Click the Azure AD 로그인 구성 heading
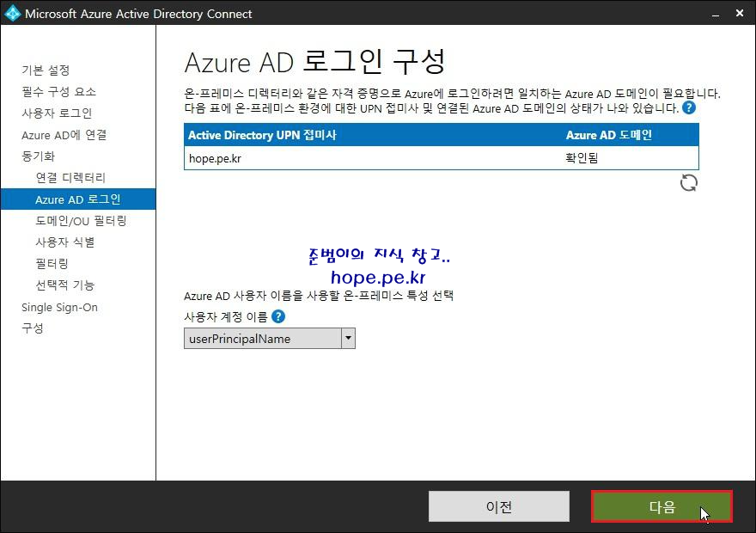Viewport: 756px width, 533px height. tap(314, 62)
